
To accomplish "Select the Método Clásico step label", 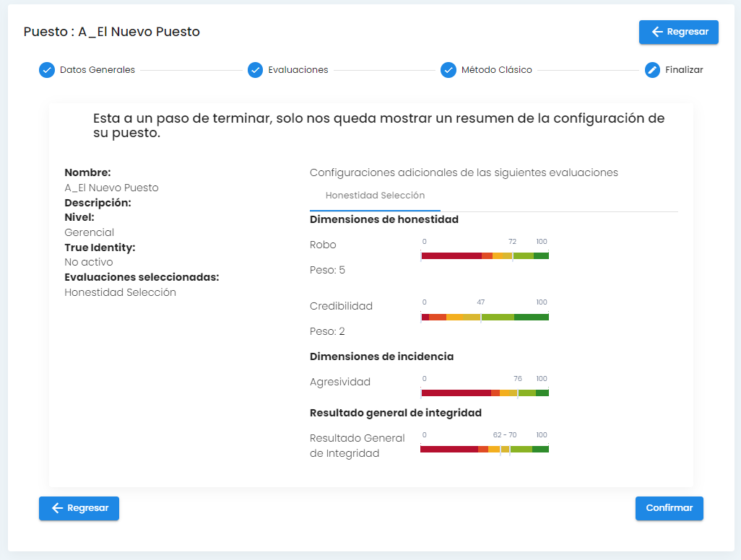I will (x=497, y=70).
